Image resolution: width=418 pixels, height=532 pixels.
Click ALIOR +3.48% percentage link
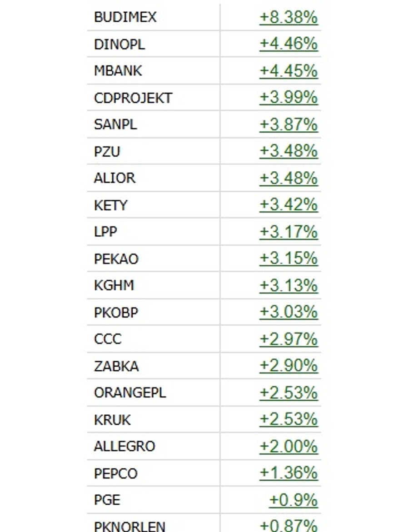289,178
